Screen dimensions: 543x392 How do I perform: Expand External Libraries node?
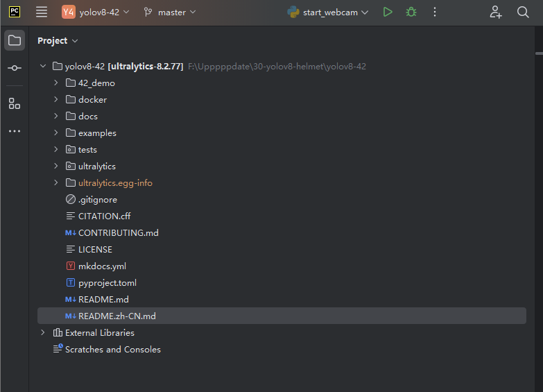point(42,332)
